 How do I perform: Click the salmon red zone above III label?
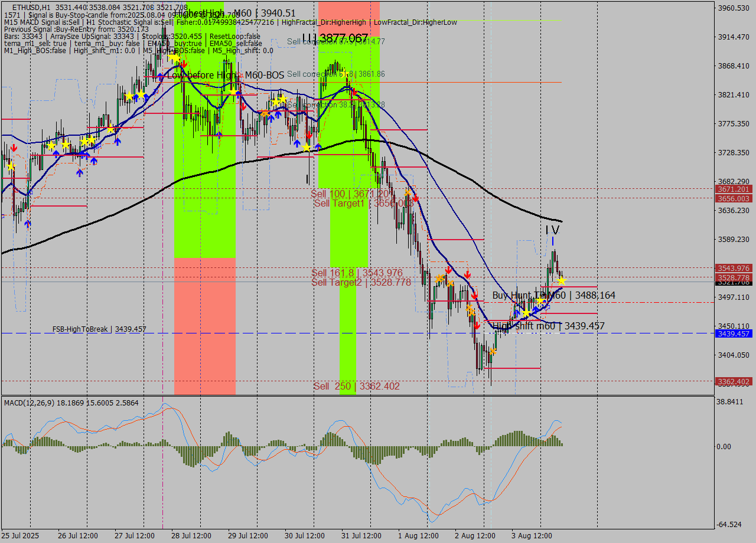348,19
